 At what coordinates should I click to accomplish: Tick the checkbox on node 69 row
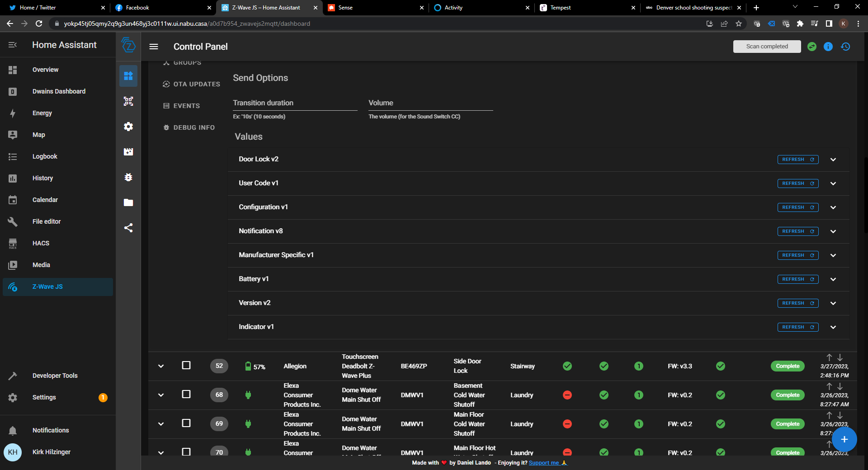tap(186, 423)
